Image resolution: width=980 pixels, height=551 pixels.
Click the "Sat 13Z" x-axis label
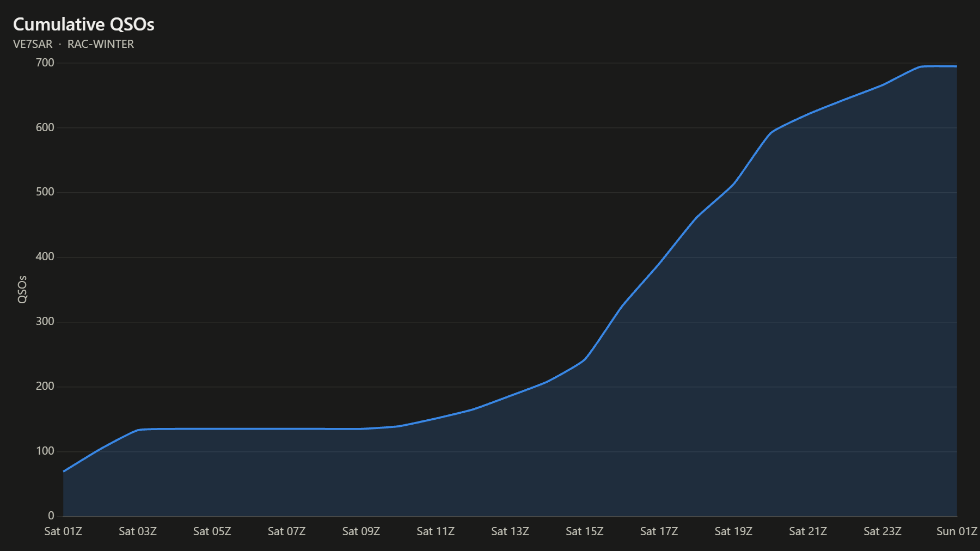coord(510,531)
